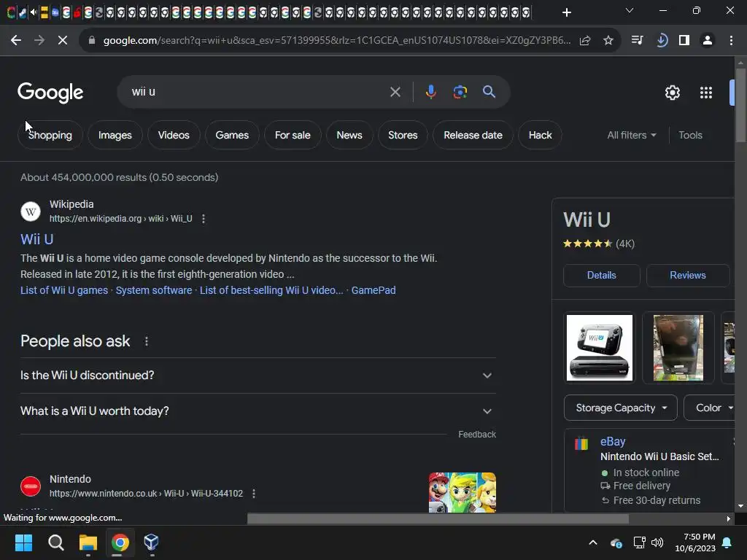
Task: Click inside the 'wii u' search field
Action: click(x=258, y=92)
